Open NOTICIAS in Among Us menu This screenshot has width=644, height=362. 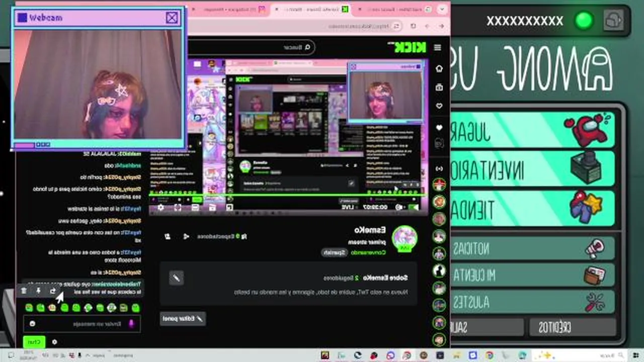(x=532, y=248)
